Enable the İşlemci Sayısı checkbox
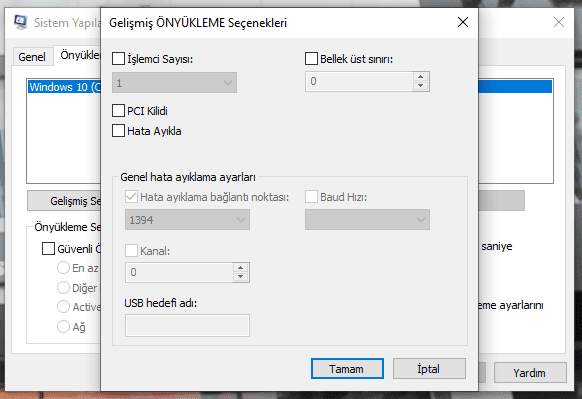This screenshot has height=399, width=582. [x=118, y=59]
